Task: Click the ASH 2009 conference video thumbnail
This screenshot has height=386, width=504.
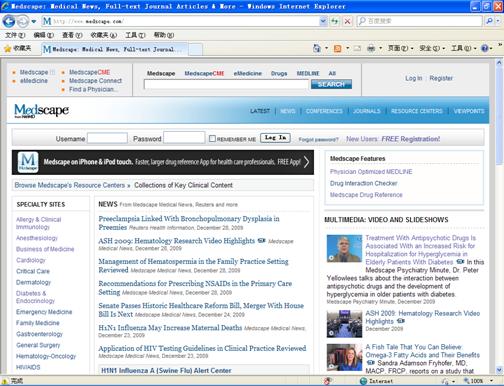Action: [x=344, y=324]
